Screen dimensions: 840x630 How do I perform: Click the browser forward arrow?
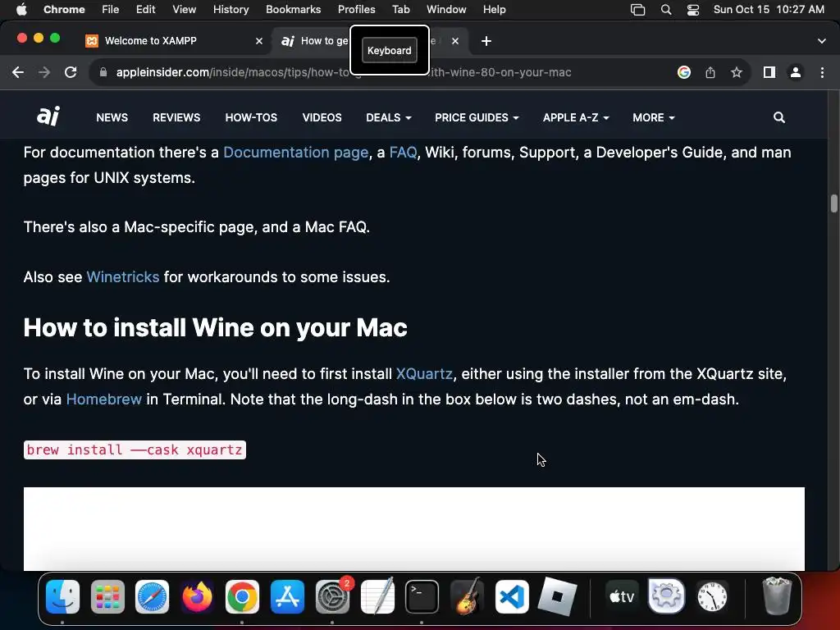[x=44, y=72]
